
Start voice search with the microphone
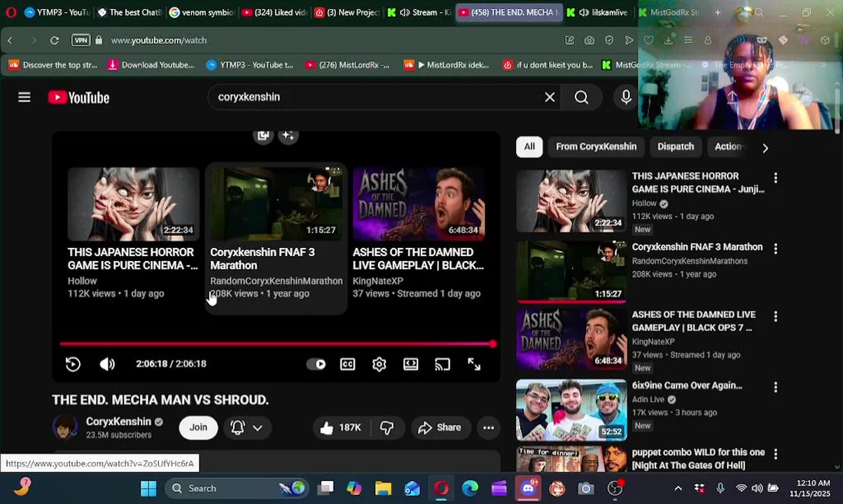coord(626,97)
